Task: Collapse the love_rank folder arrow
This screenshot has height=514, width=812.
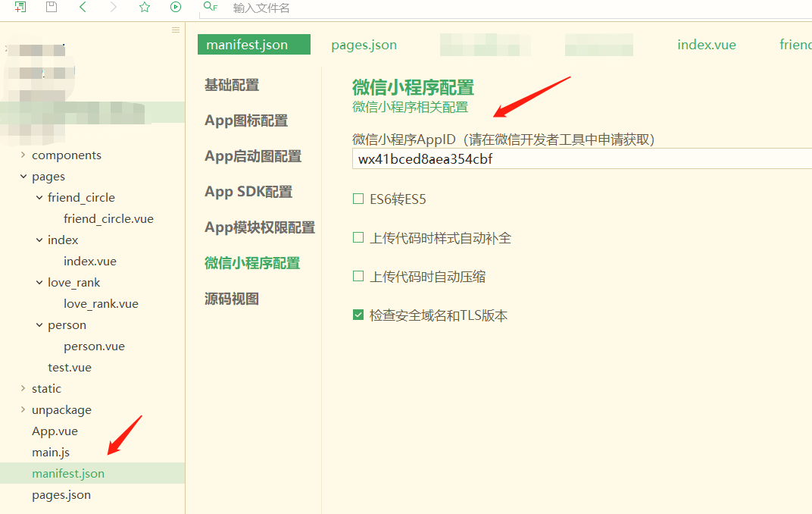Action: tap(39, 282)
